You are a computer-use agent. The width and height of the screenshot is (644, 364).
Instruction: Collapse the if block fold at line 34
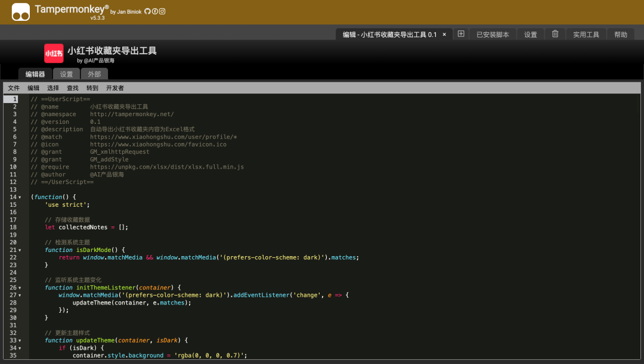[20, 349]
